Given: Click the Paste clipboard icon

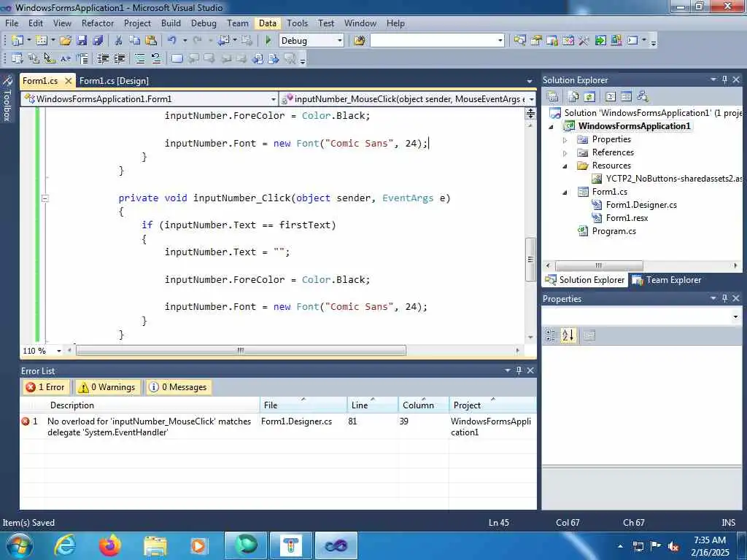Looking at the screenshot, I should 150,41.
